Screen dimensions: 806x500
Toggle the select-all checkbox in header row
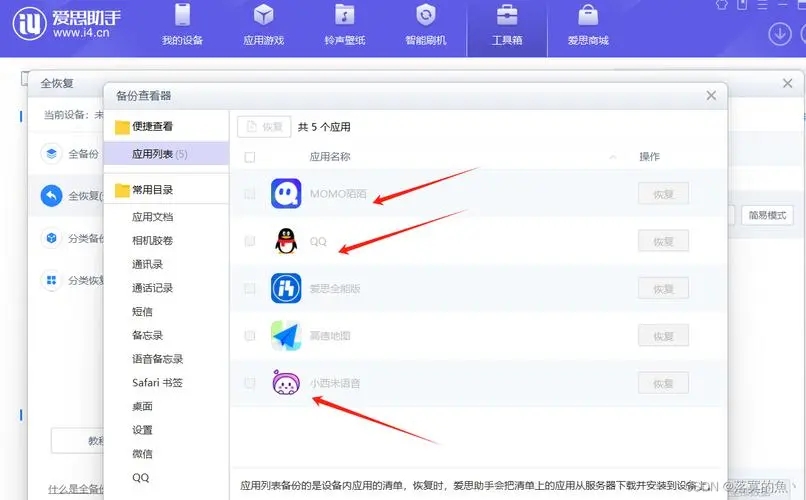[250, 157]
